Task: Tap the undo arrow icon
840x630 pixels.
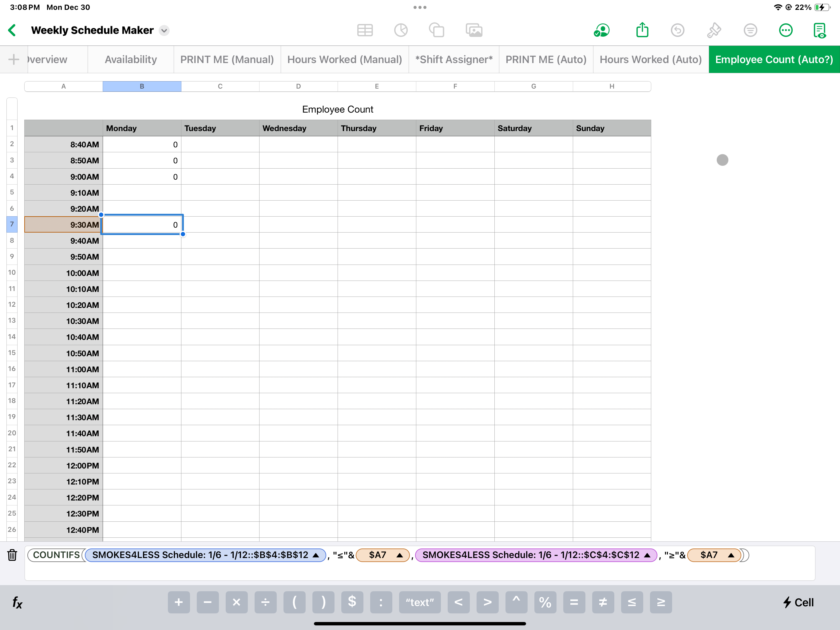Action: pos(677,30)
